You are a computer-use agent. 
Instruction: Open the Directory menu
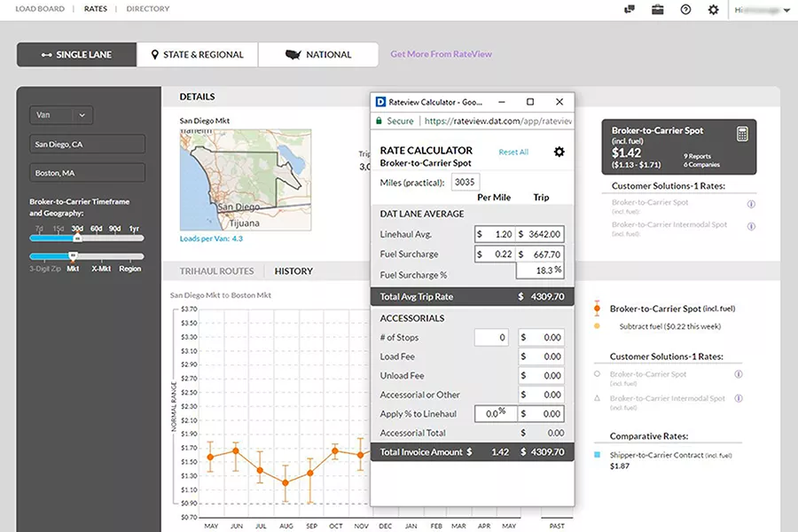pos(148,9)
